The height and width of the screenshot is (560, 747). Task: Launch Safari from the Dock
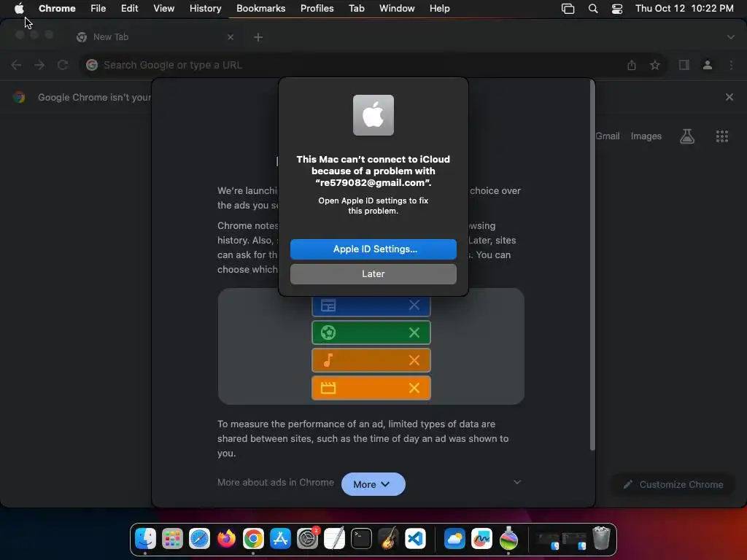199,539
